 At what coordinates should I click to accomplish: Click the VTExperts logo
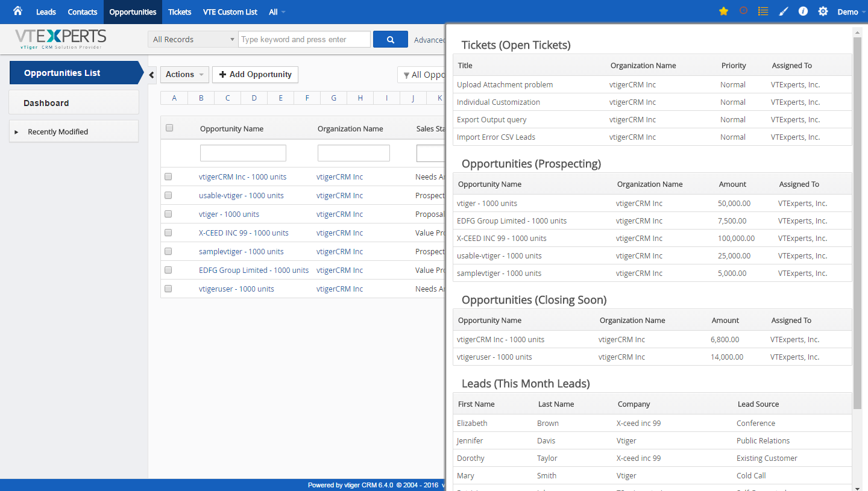pos(61,39)
